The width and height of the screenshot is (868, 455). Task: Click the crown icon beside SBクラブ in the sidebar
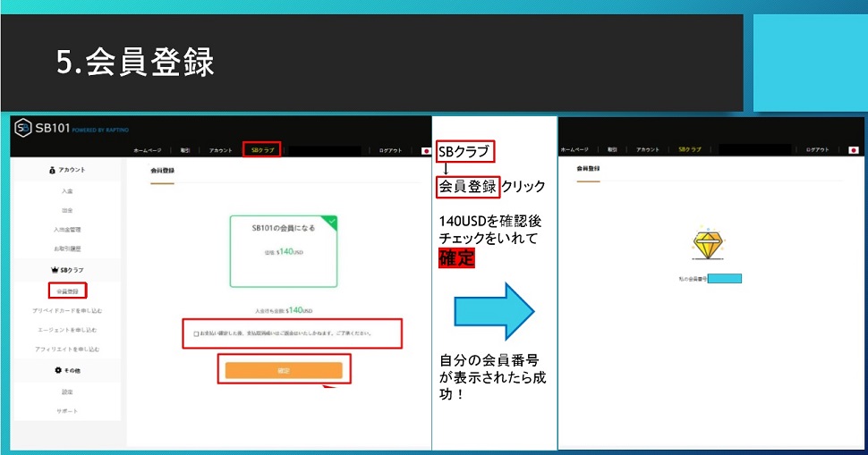click(55, 270)
